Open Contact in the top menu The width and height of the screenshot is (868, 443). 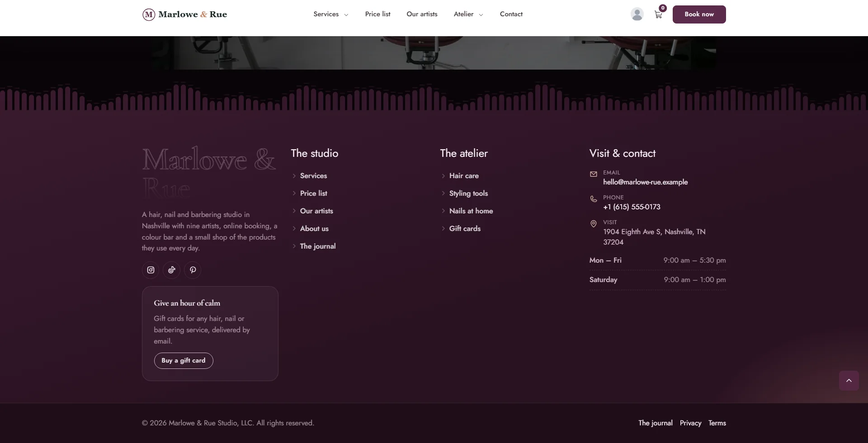[511, 14]
